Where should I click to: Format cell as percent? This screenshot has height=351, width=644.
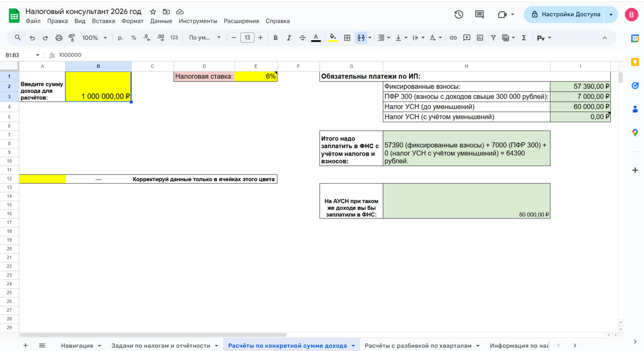[x=134, y=38]
